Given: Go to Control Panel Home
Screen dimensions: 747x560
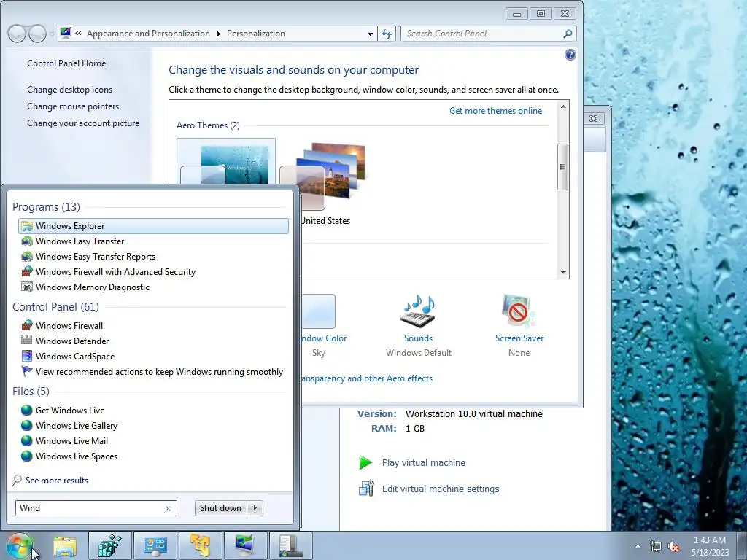Looking at the screenshot, I should [x=66, y=63].
